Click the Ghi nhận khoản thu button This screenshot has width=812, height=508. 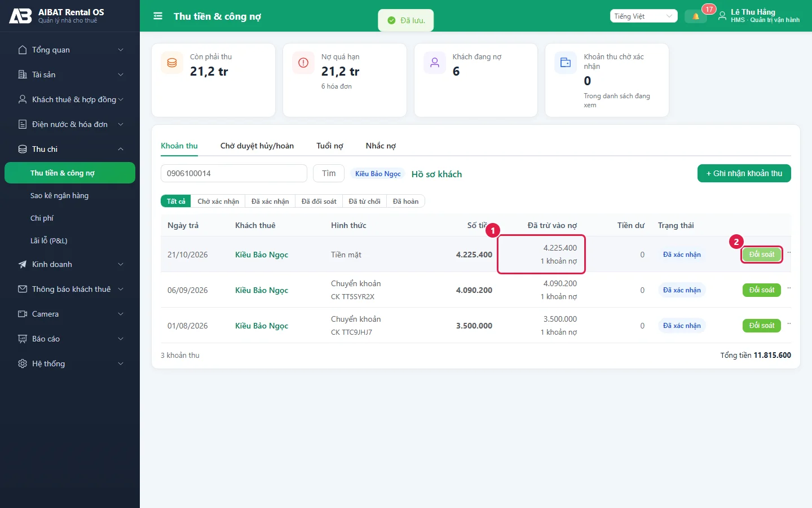pos(744,173)
